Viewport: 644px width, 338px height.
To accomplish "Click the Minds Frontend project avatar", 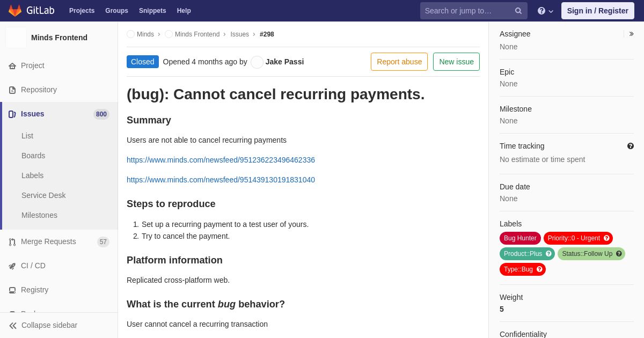I will pyautogui.click(x=16, y=38).
